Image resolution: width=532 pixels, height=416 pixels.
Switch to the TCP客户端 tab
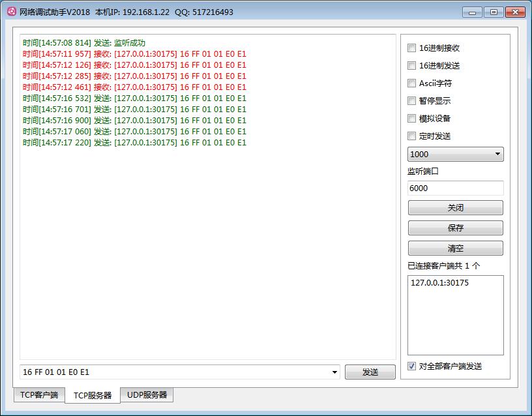point(39,394)
